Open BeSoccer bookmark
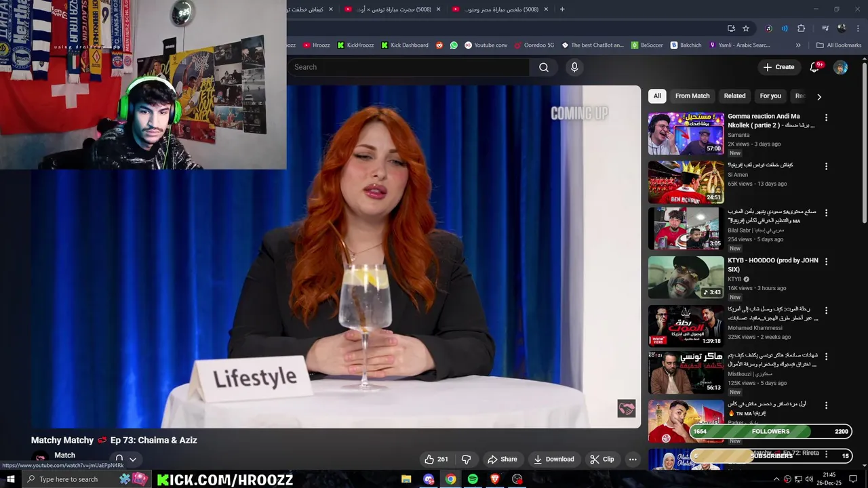The width and height of the screenshot is (868, 488). [647, 45]
